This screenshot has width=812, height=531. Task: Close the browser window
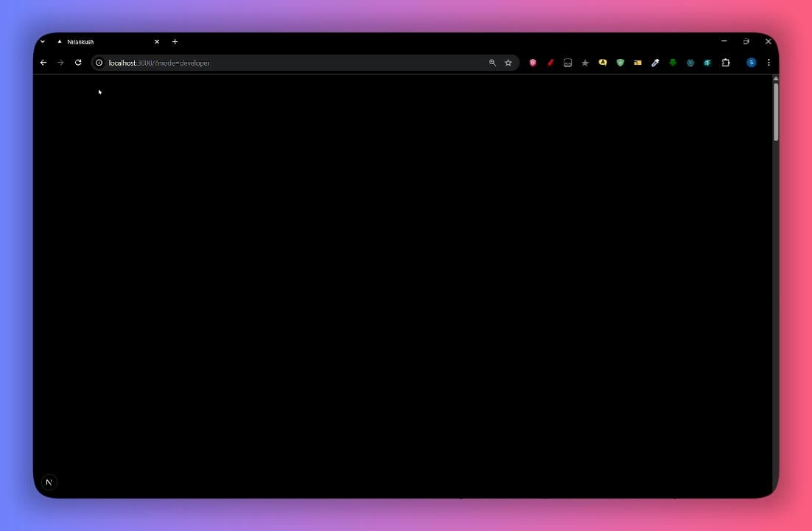coord(769,41)
